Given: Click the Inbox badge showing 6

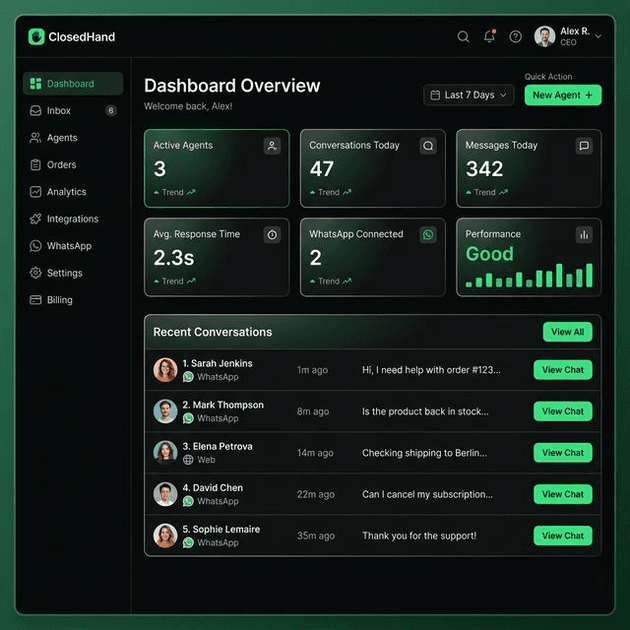Looking at the screenshot, I should click(111, 110).
